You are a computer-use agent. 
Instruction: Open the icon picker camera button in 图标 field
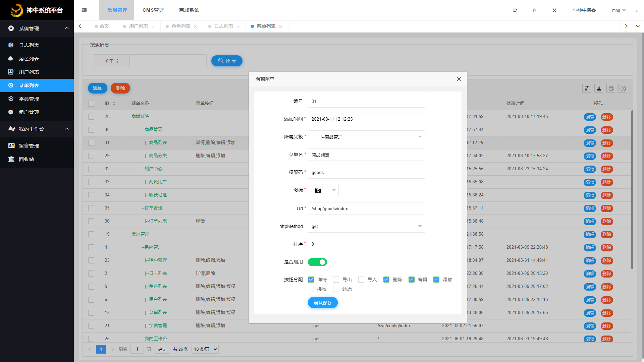317,190
